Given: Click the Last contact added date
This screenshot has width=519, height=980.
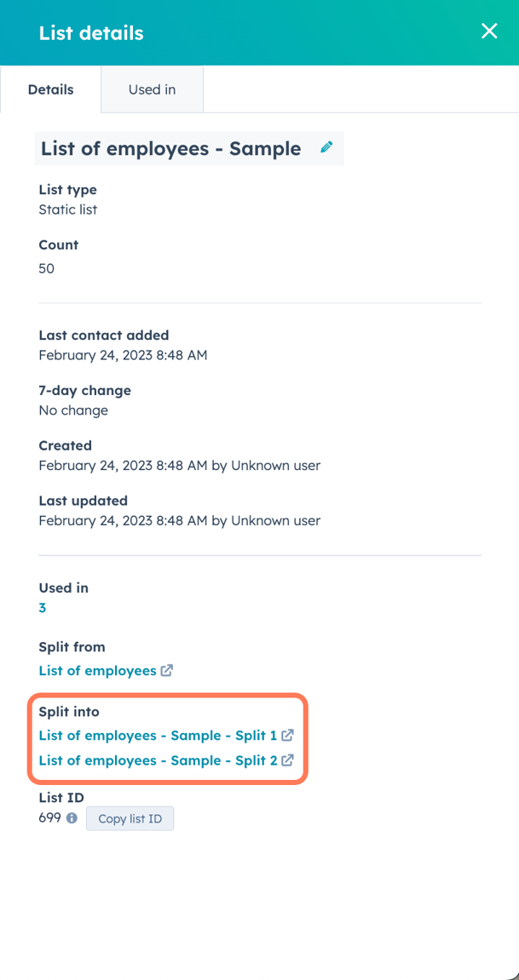Looking at the screenshot, I should pos(123,355).
